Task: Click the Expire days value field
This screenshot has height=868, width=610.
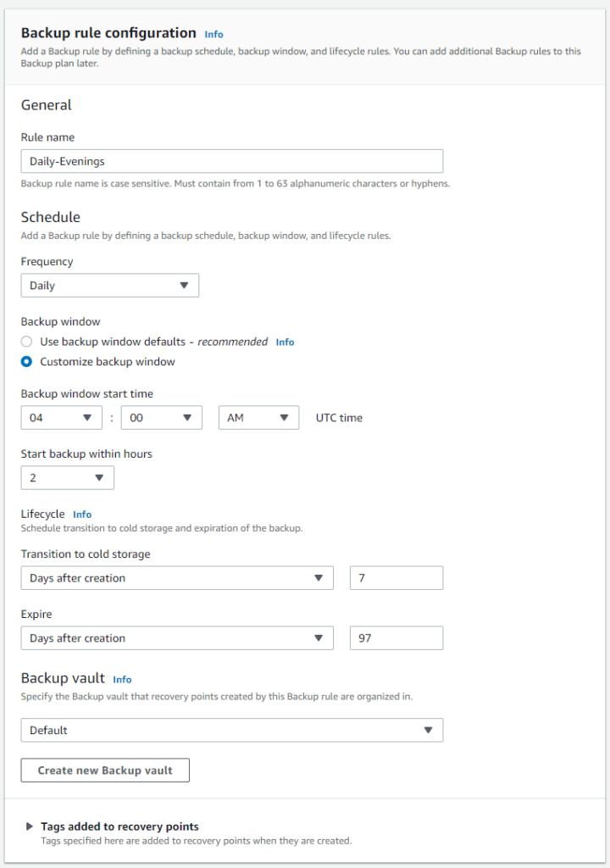Action: tap(396, 638)
